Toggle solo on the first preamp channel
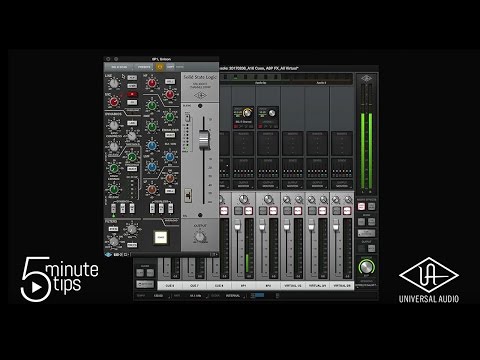This screenshot has height=360, width=480. tap(238, 211)
